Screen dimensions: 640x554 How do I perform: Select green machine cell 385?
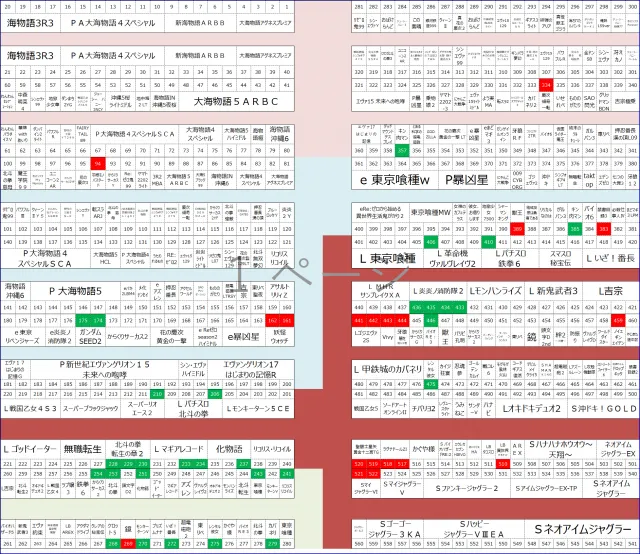point(575,229)
